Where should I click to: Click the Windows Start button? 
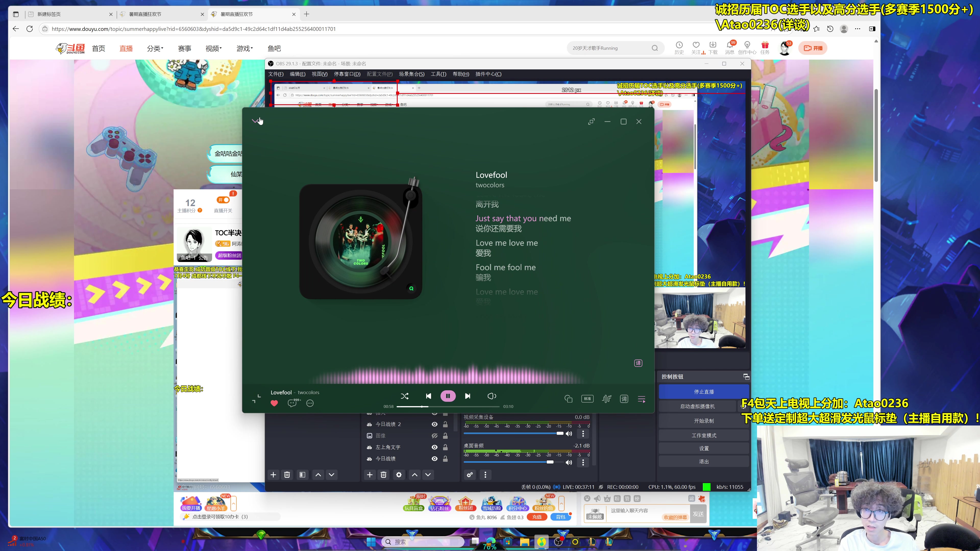tap(371, 542)
